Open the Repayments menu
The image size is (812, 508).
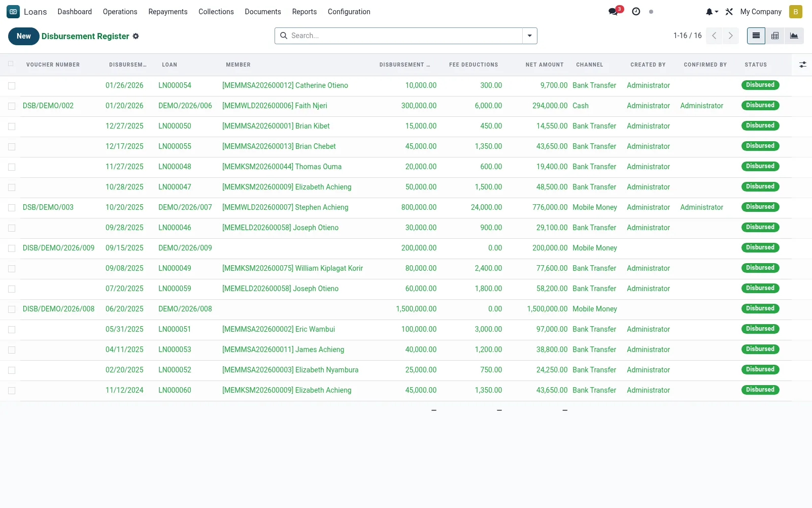[x=168, y=12]
